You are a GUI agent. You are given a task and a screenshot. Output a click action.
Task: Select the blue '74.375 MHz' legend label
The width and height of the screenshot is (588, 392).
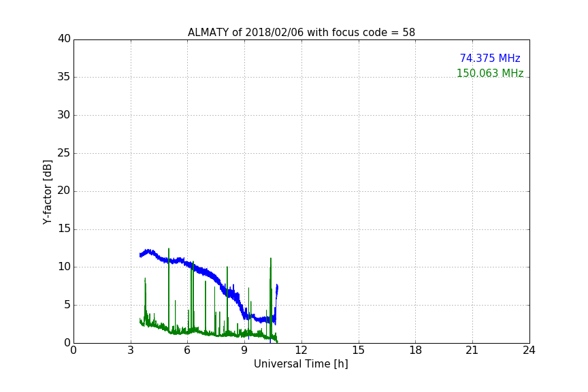coord(490,58)
